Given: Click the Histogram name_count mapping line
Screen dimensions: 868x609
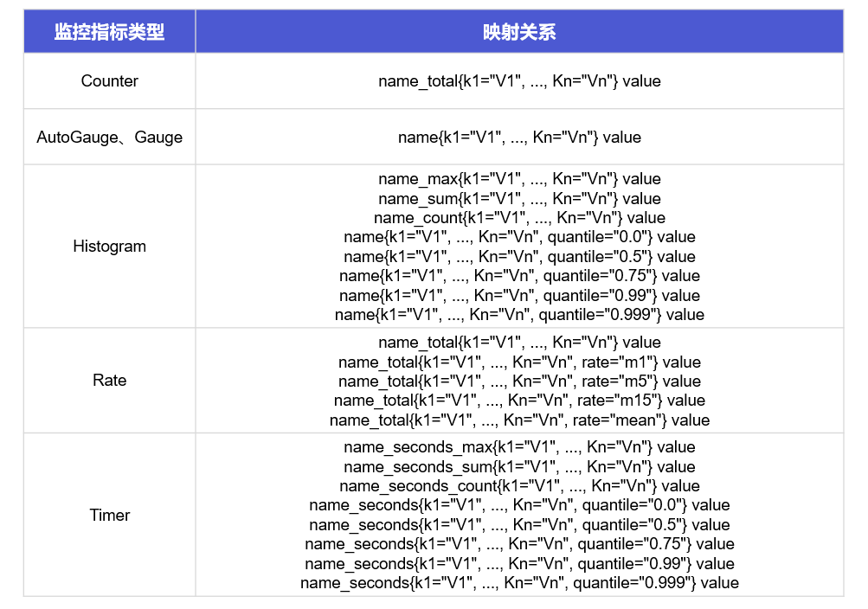Looking at the screenshot, I should [519, 218].
